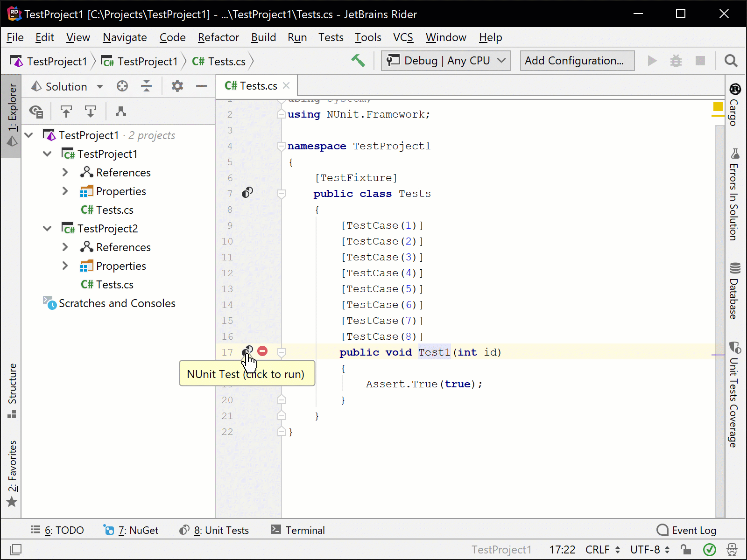Select Tests.cs under TestProject2
This screenshot has height=560, width=747.
point(114,285)
